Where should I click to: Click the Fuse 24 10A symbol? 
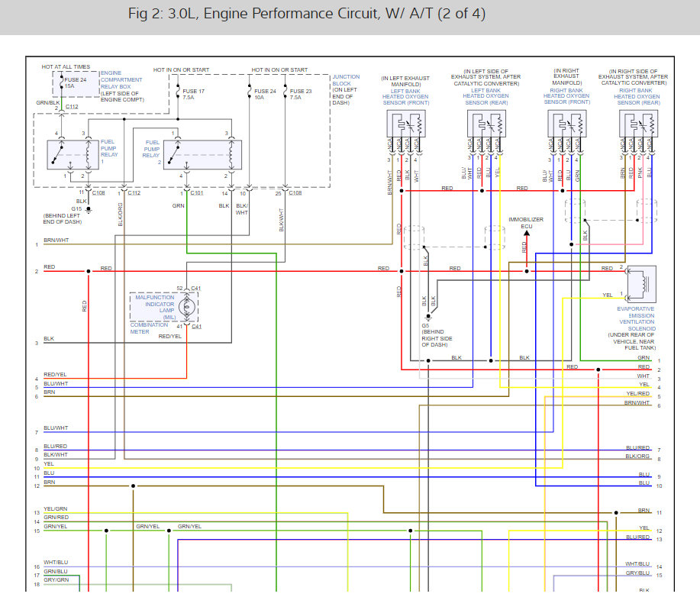250,93
